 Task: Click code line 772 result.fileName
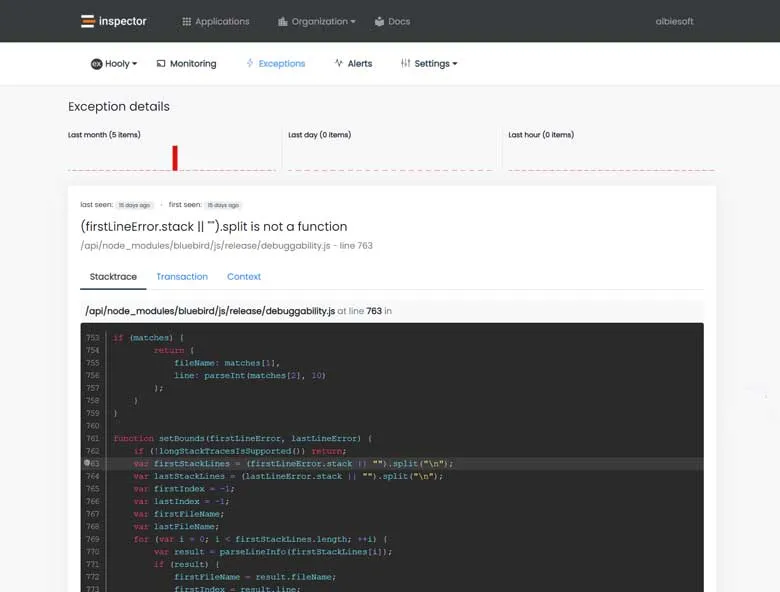255,577
